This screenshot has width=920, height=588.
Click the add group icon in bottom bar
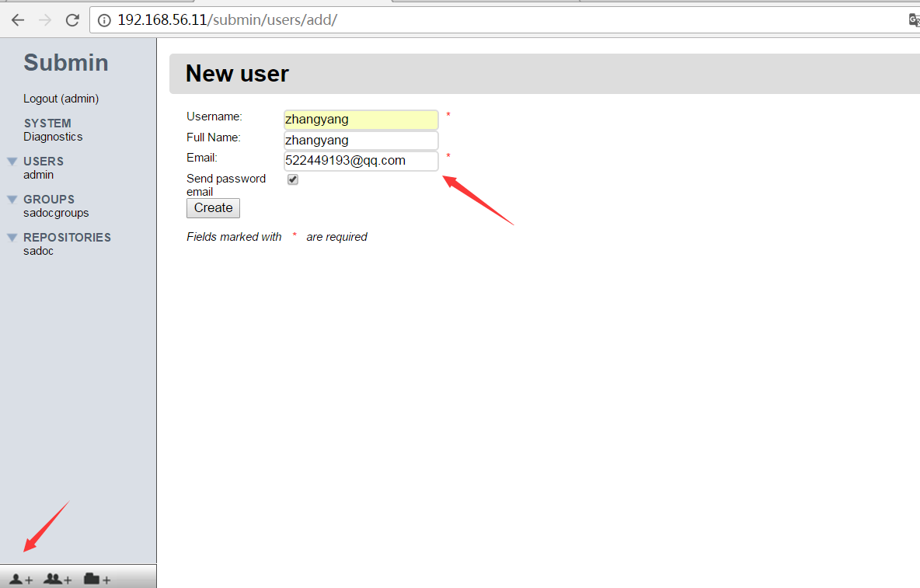pos(57,579)
